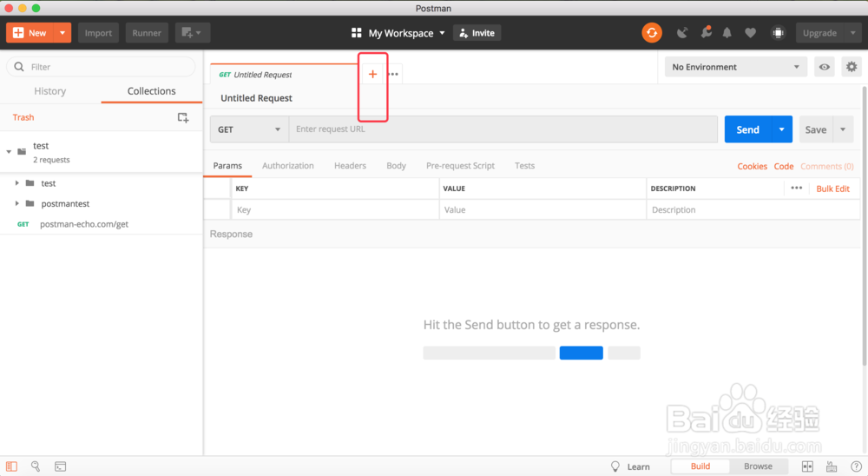The height and width of the screenshot is (476, 868).
Task: Open the Comments (0) link
Action: (827, 166)
